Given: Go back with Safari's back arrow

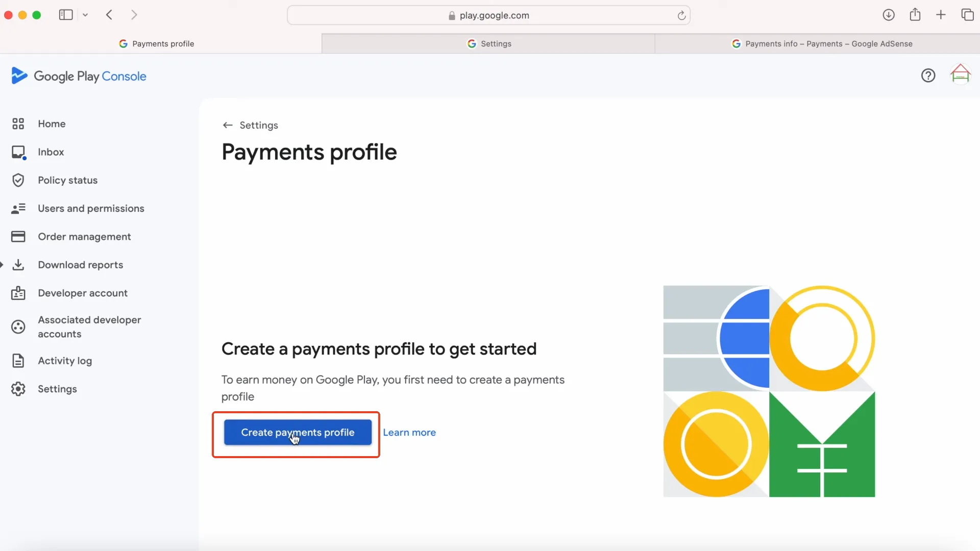Looking at the screenshot, I should 109,15.
